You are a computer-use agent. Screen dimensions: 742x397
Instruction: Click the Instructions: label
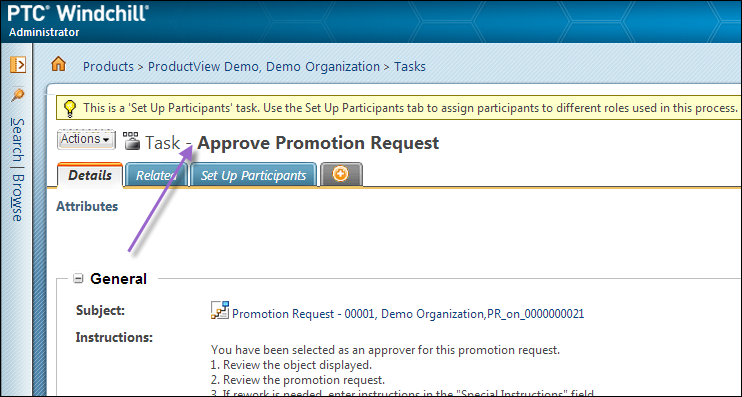tap(114, 337)
